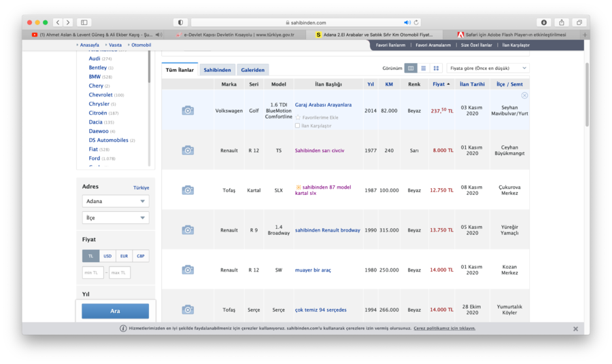Tick the İlan Karşılaştır checkbox
Viewport: 612px width, 364px height.
[x=297, y=126]
